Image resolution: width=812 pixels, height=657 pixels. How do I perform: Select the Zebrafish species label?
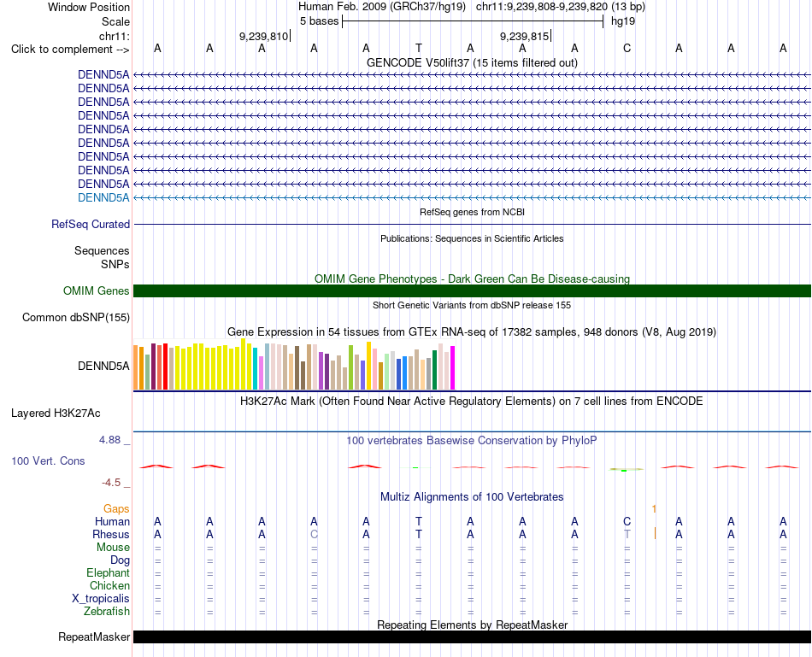(107, 612)
